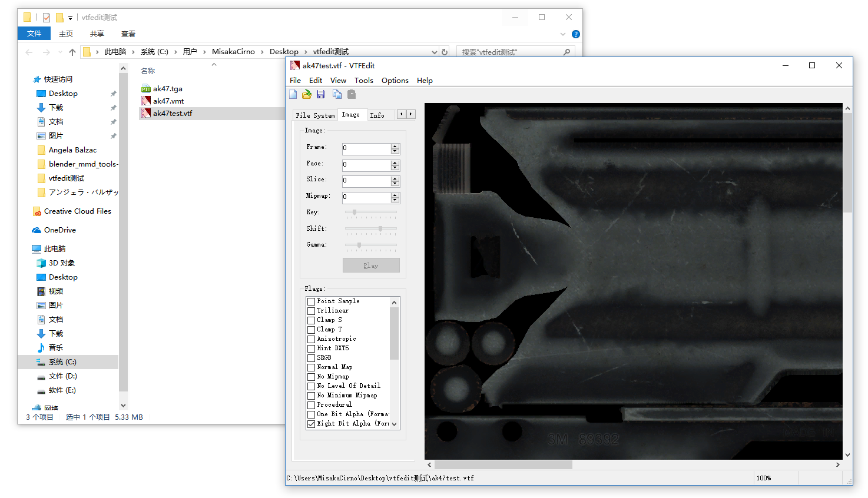Click the Save disk icon in VTFEdit toolbar
The width and height of the screenshot is (868, 498).
point(321,94)
